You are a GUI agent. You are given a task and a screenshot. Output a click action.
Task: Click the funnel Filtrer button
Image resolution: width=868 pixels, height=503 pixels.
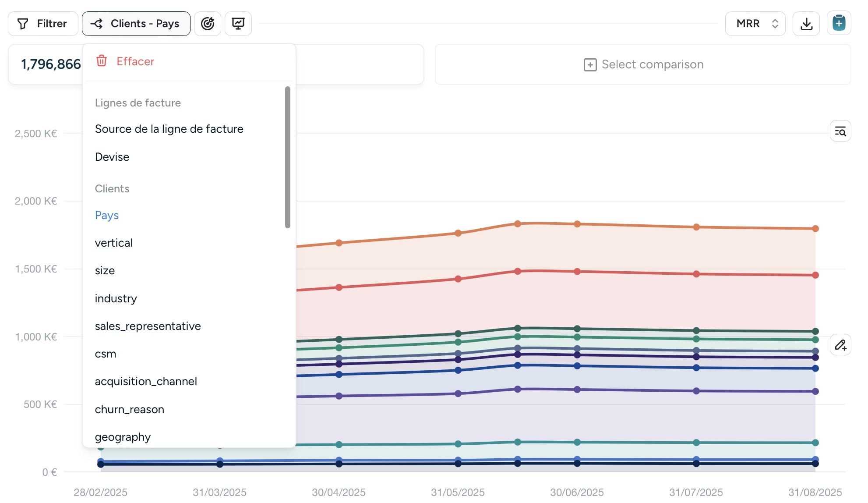coord(43,24)
